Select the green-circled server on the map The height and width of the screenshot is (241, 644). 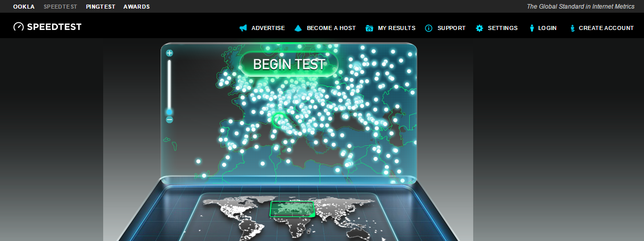point(280,120)
